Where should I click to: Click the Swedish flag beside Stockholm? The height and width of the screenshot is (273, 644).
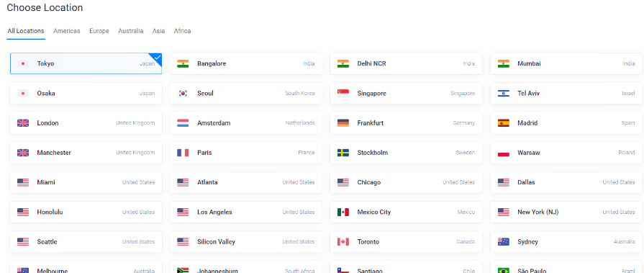[343, 153]
